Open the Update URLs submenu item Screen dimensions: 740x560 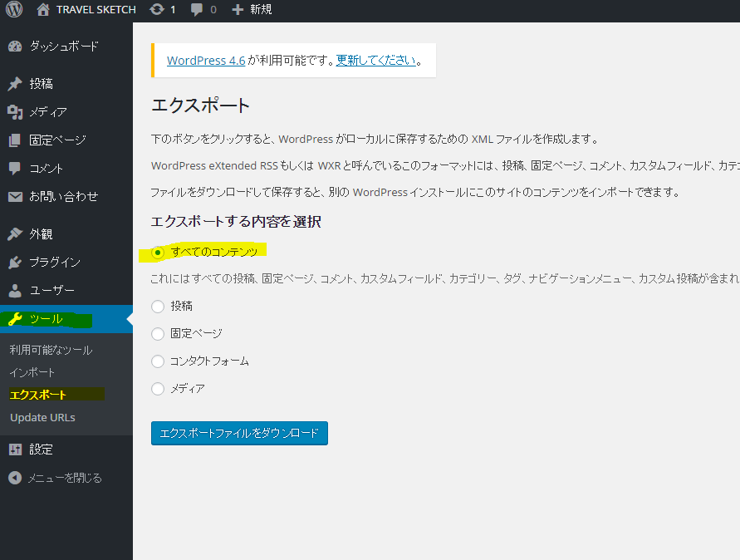tap(42, 417)
